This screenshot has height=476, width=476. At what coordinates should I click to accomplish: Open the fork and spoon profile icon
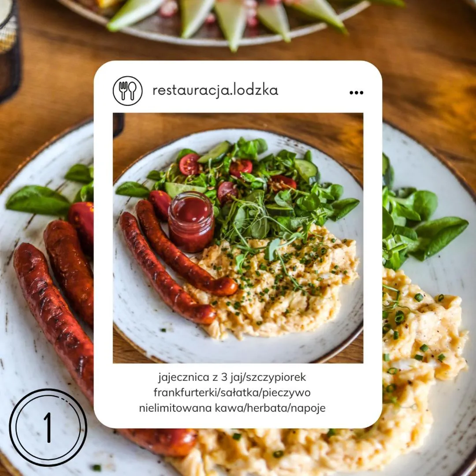[127, 91]
